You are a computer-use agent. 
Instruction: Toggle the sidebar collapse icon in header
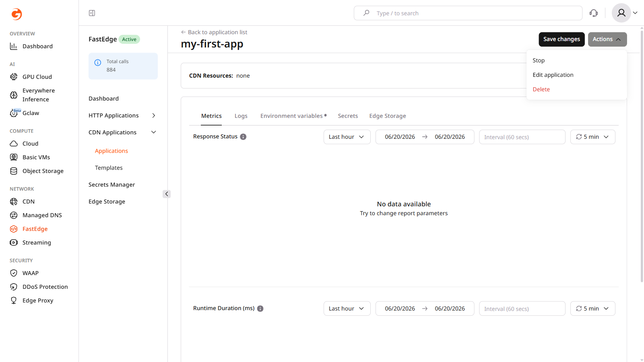pos(92,13)
